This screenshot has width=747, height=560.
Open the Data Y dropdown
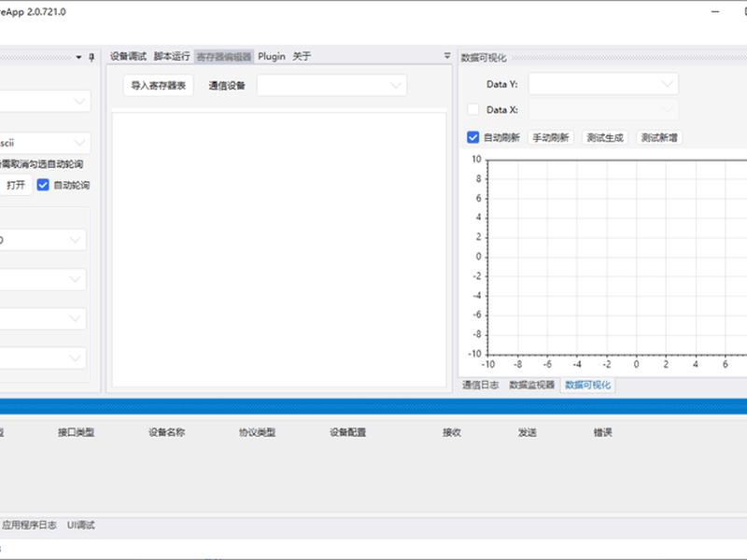click(603, 84)
